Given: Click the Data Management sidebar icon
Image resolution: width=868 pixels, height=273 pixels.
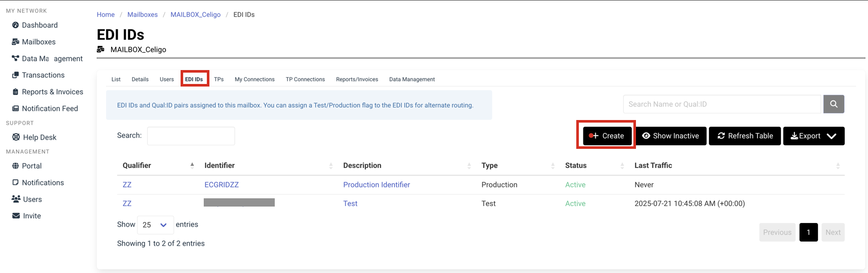Looking at the screenshot, I should [x=15, y=58].
